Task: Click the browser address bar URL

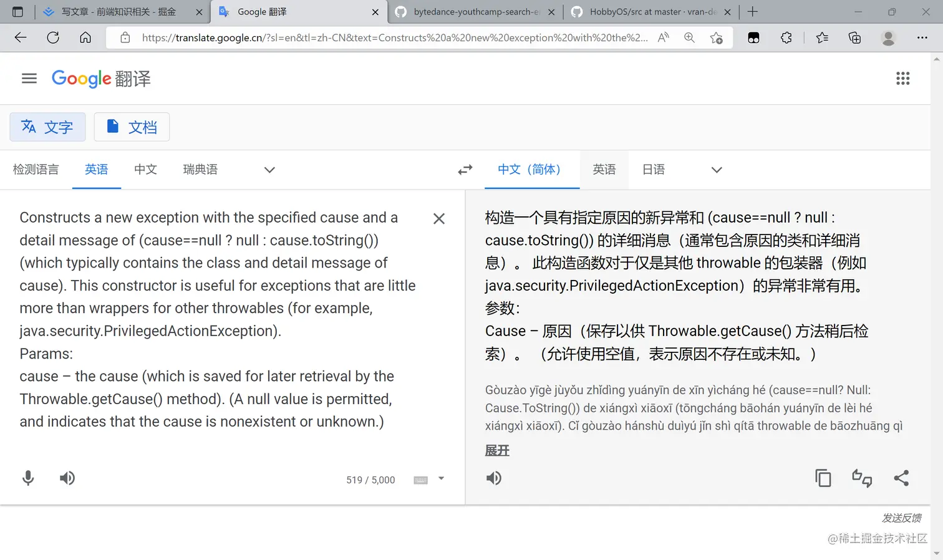Action: (x=394, y=37)
